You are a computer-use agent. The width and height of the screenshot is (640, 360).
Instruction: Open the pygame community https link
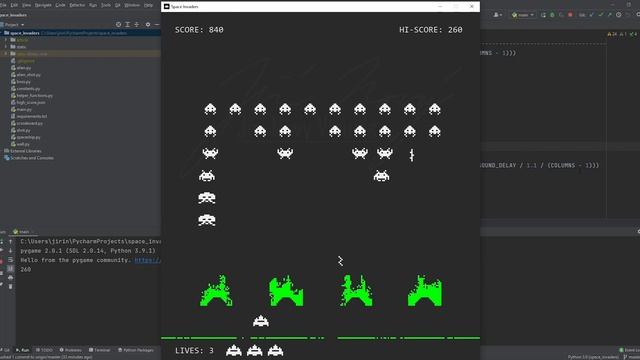pos(148,260)
